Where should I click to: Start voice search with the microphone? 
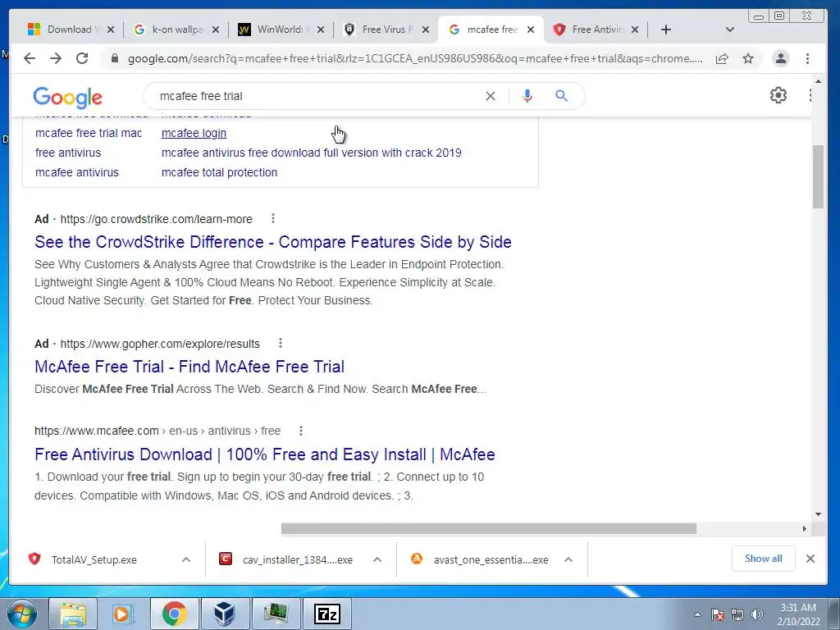pyautogui.click(x=527, y=96)
